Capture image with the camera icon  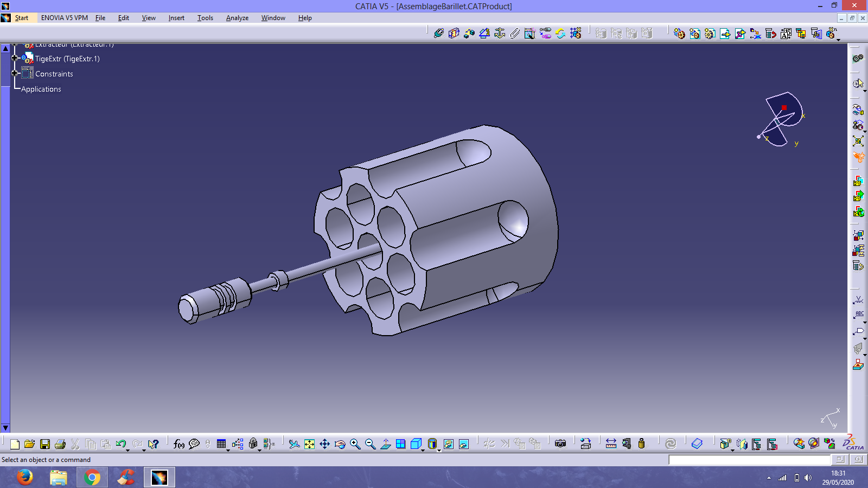[560, 444]
